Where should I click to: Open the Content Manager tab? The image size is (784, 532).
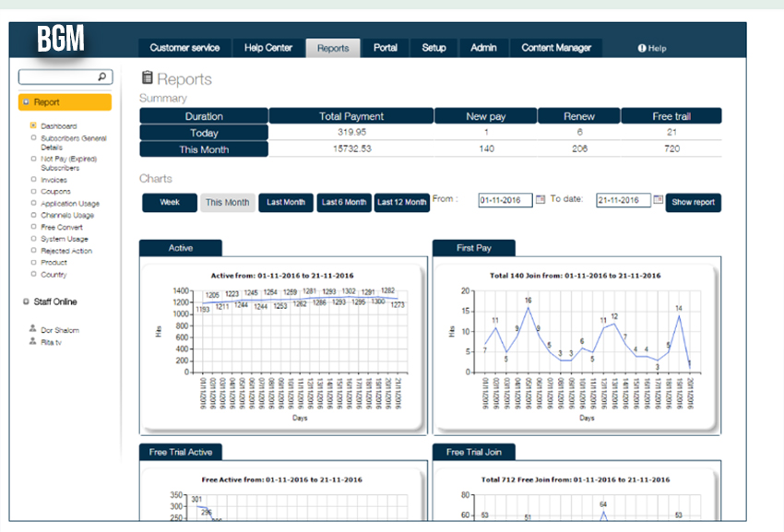tap(555, 48)
